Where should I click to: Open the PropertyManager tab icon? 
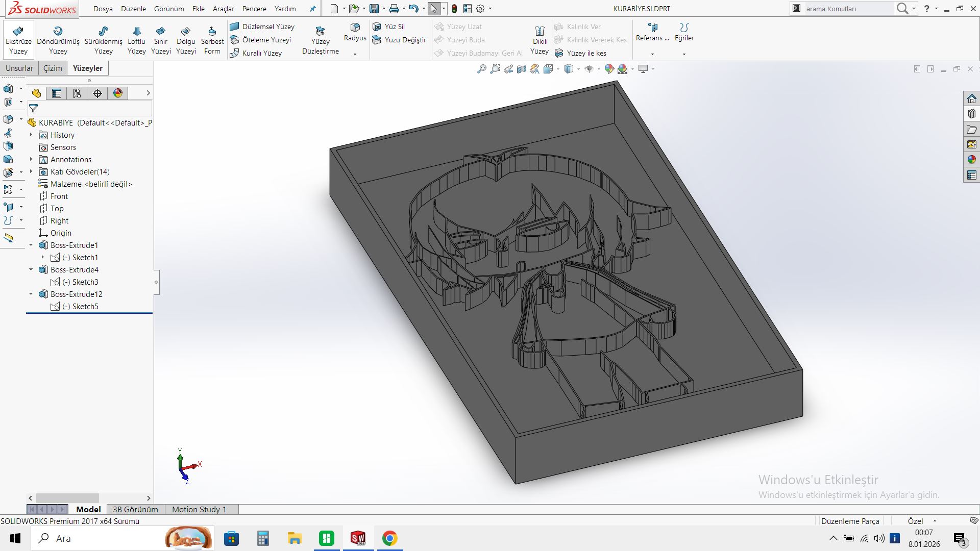pos(57,93)
